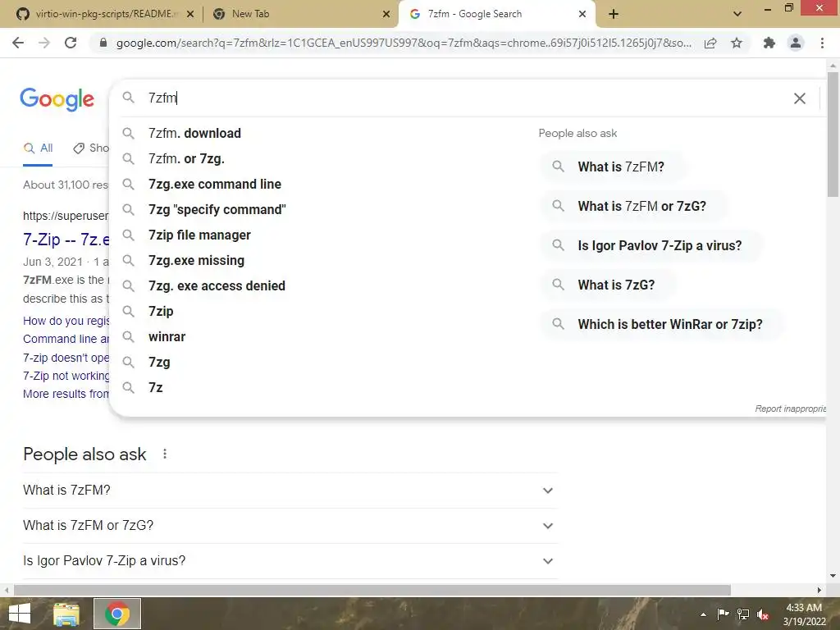Choose suggestion 7zg.exe missing
The height and width of the screenshot is (630, 840).
(x=322, y=260)
